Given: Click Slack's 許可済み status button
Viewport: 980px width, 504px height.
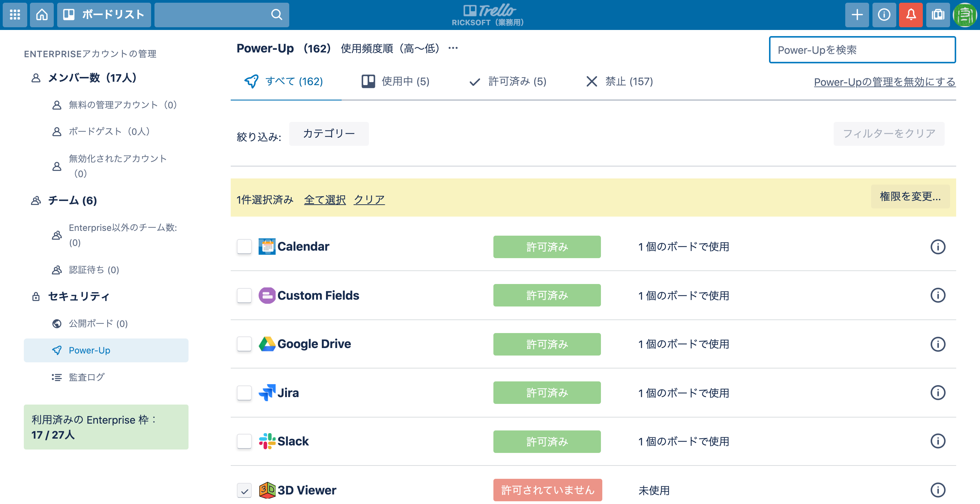Looking at the screenshot, I should point(547,442).
